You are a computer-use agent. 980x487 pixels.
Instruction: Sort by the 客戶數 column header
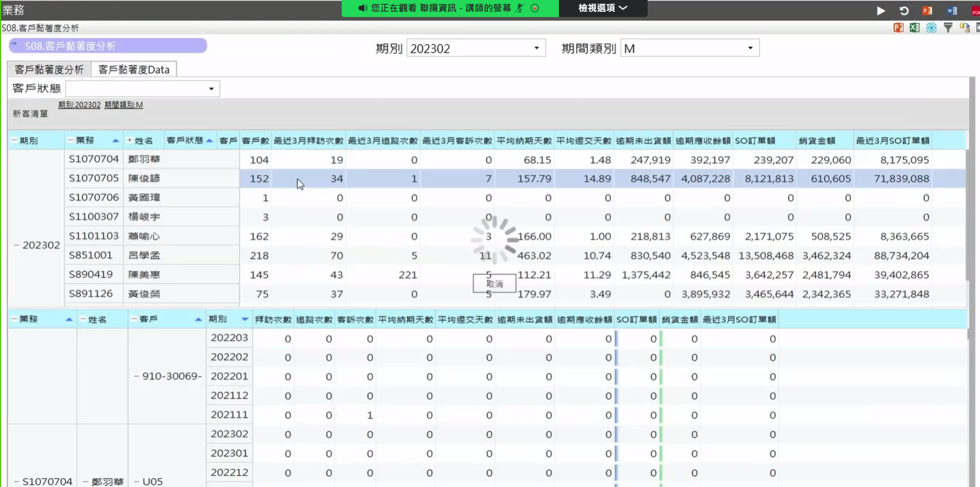(255, 140)
